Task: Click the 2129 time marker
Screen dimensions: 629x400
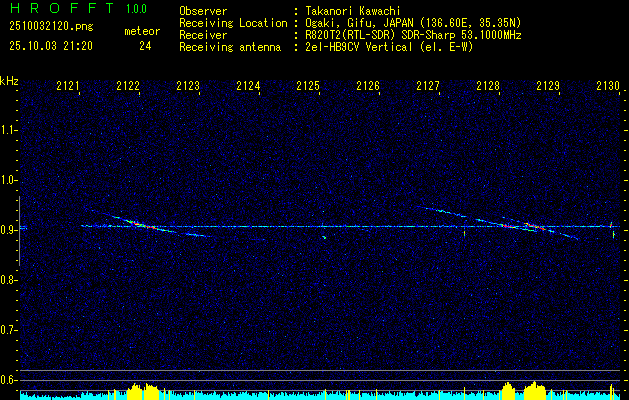Action: point(548,86)
